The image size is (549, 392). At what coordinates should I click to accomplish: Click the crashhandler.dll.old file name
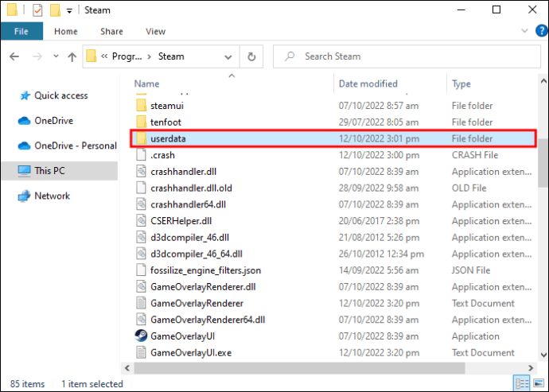coord(191,188)
